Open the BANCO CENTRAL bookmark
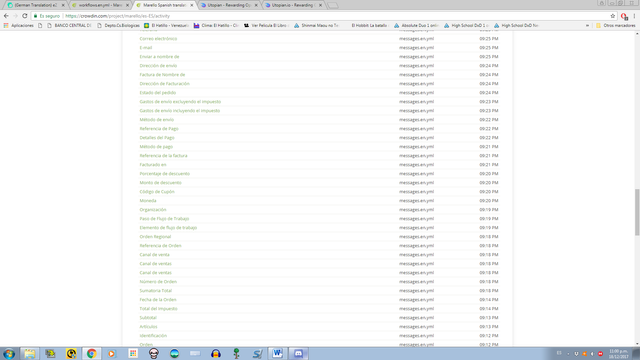This screenshot has height=360, width=640. 69,25
